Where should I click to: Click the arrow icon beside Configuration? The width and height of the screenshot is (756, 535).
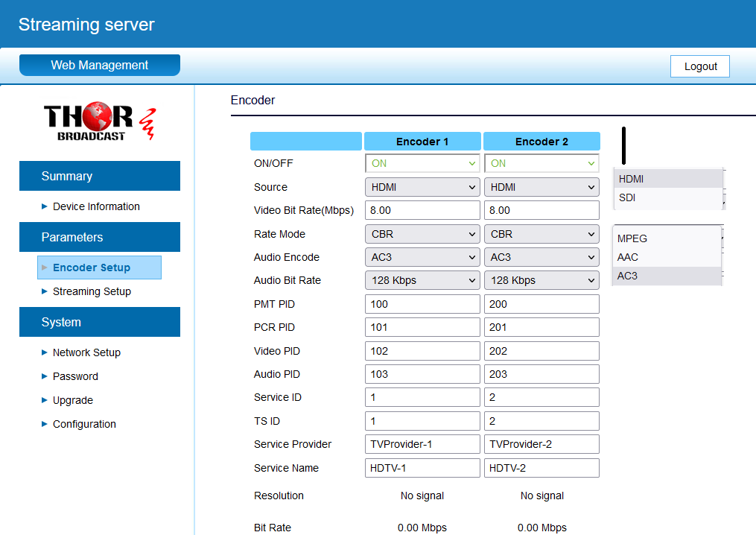(x=44, y=424)
